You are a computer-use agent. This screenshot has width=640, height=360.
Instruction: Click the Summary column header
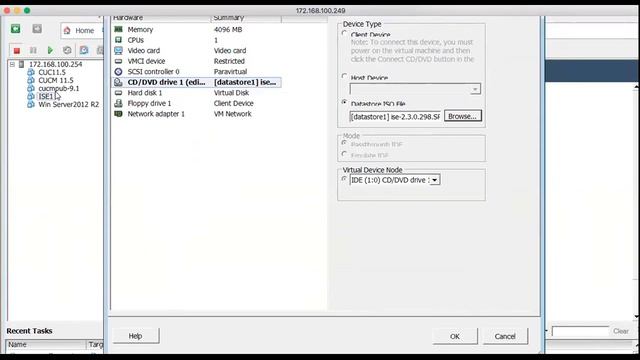point(246,18)
